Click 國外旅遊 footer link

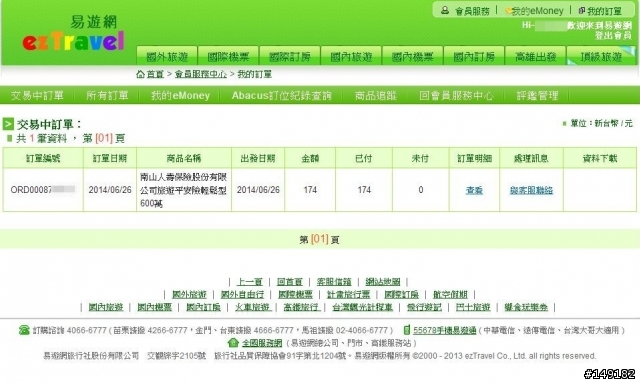click(189, 294)
